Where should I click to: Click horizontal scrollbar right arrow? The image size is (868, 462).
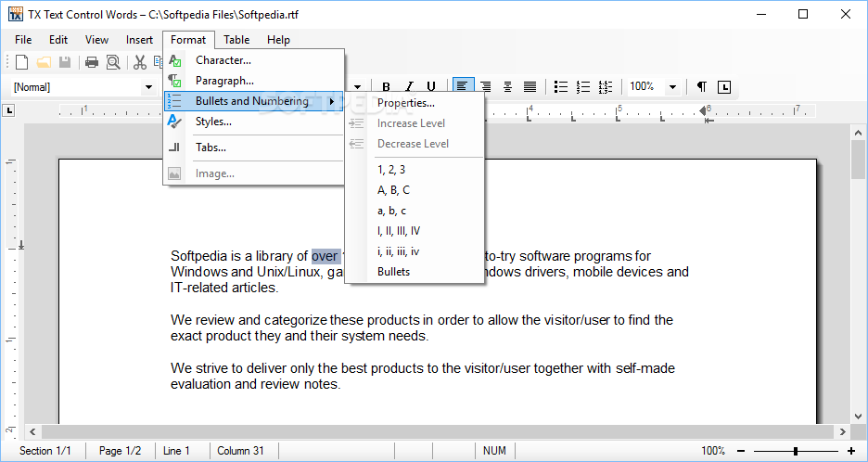tap(843, 431)
